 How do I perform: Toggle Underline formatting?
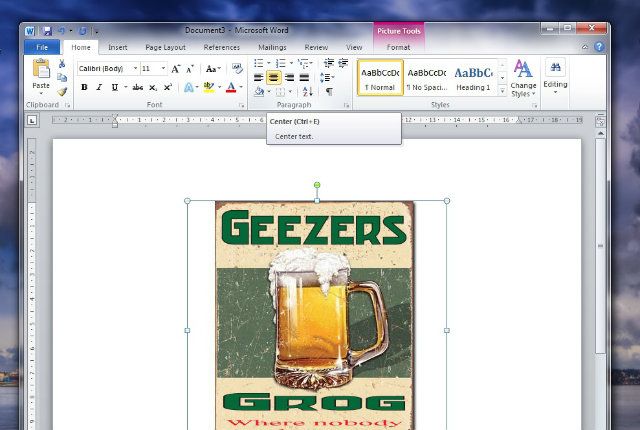point(115,87)
